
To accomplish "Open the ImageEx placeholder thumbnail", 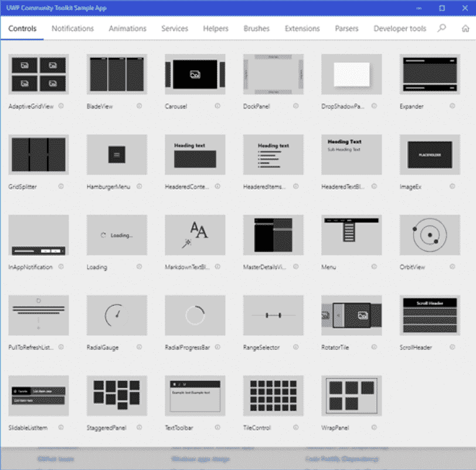I will pos(430,155).
